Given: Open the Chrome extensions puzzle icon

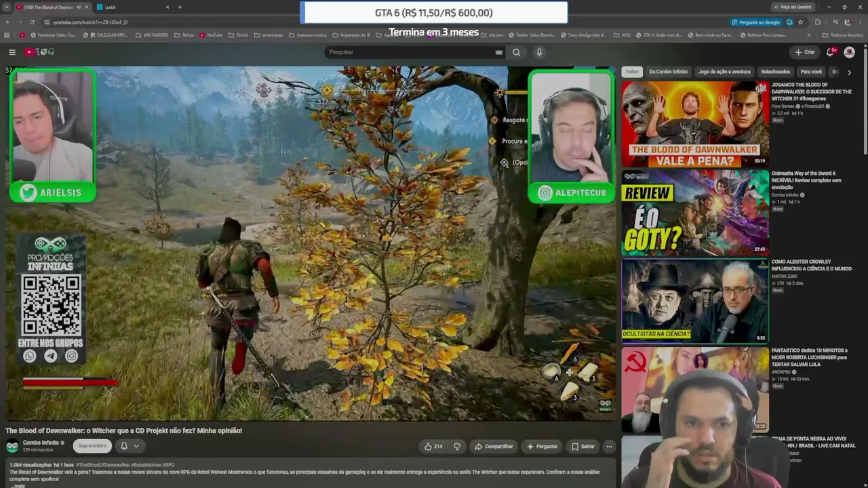Looking at the screenshot, I should [x=817, y=22].
